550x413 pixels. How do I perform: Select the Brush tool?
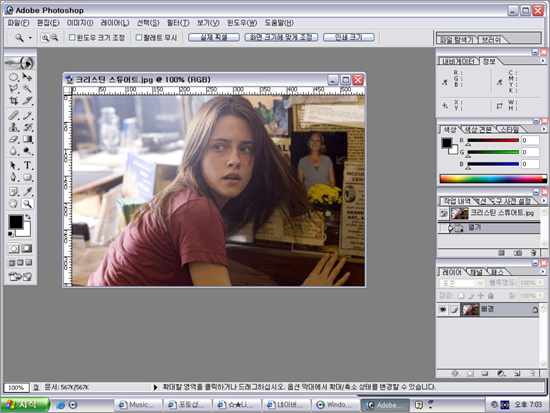27,115
